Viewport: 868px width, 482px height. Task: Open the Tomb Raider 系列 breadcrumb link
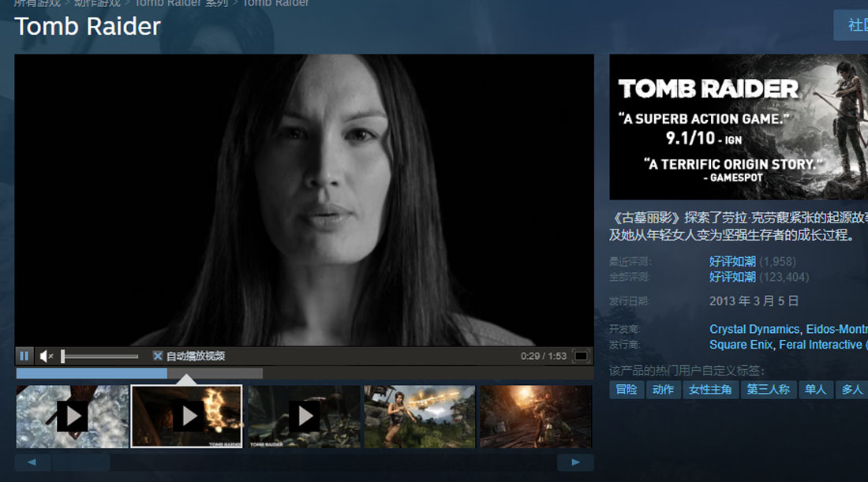[181, 3]
